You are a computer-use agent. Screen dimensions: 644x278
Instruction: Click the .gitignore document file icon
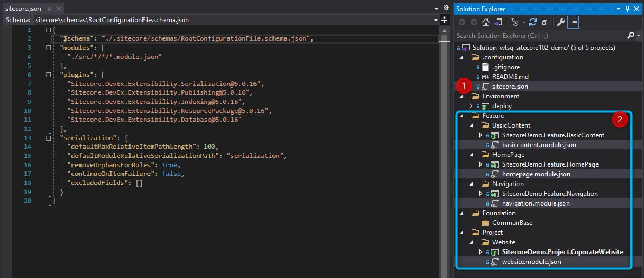[x=485, y=67]
